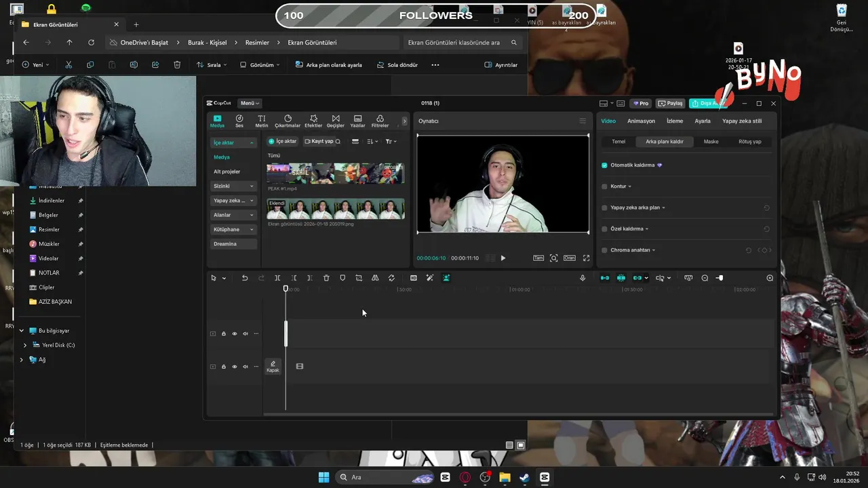Enable Yapay zeka arka plan checkbox
Screen dimensions: 868x488
click(604, 207)
